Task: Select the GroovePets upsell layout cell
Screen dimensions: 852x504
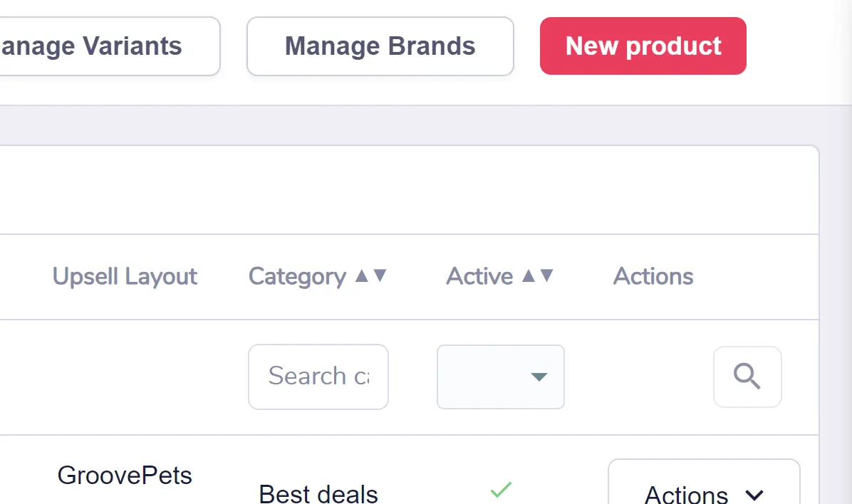Action: pos(125,476)
